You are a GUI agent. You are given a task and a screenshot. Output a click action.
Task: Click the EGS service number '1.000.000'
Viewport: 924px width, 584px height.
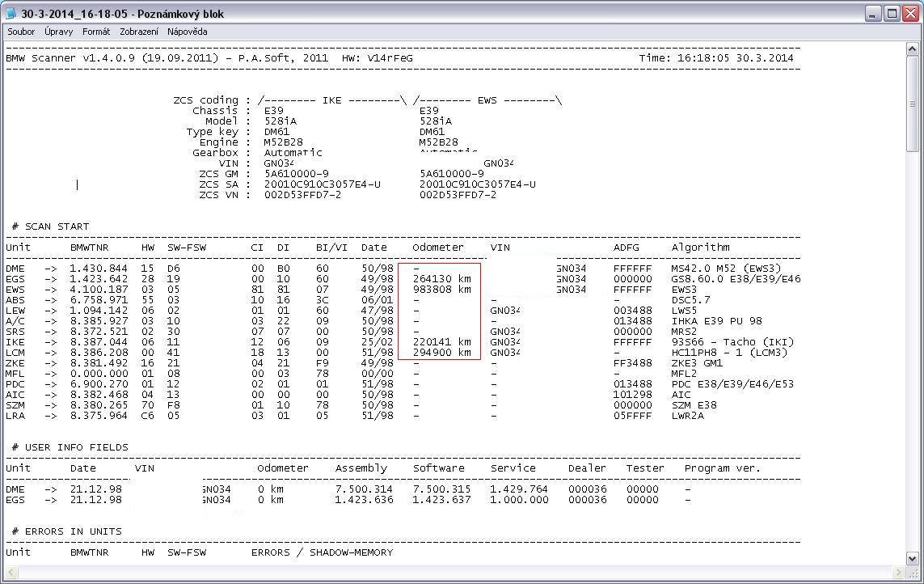point(519,500)
